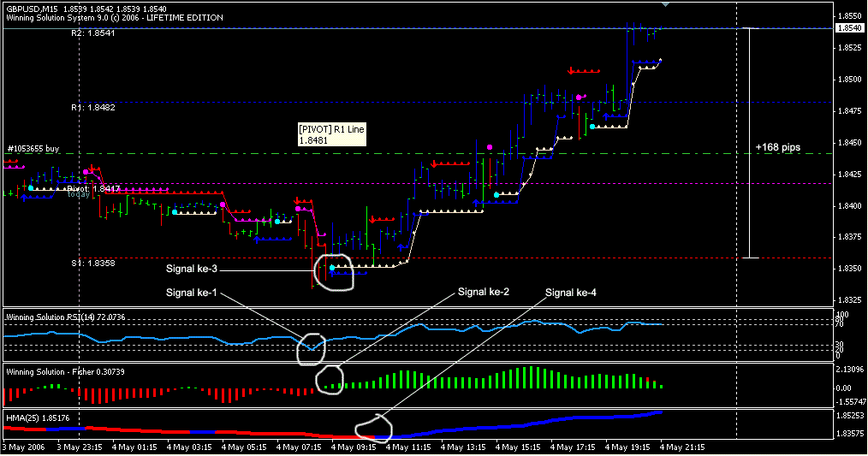
Task: Click the Pivot: 1.8417 label
Action: (x=93, y=189)
